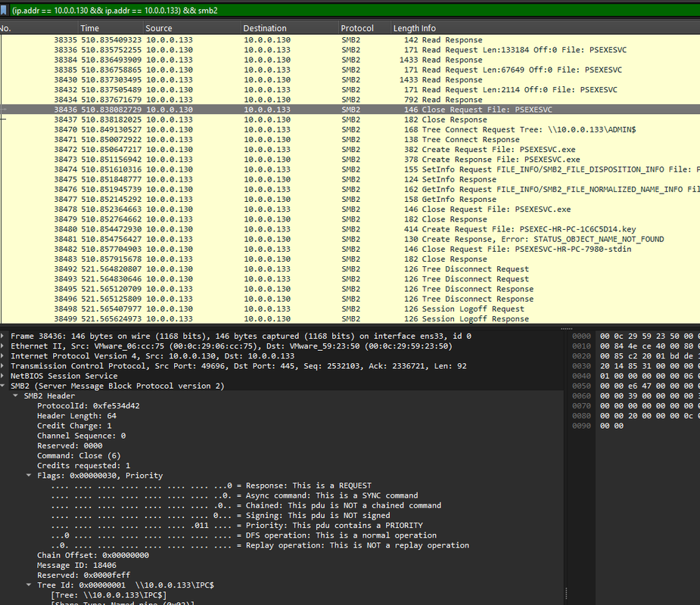Screen dimensions: 700x605
Task: Sort packets by Destination column header
Action: [290, 28]
